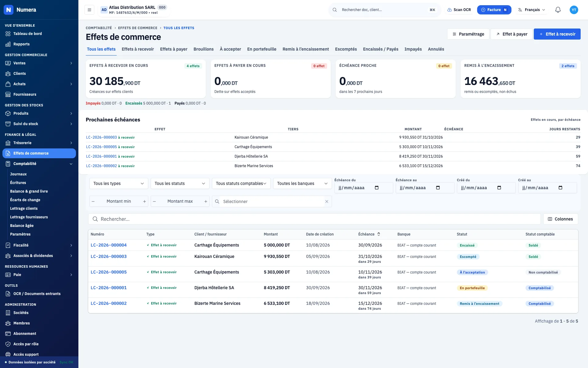588x368 pixels.
Task: Open the Colonnes column chooser
Action: (560, 219)
